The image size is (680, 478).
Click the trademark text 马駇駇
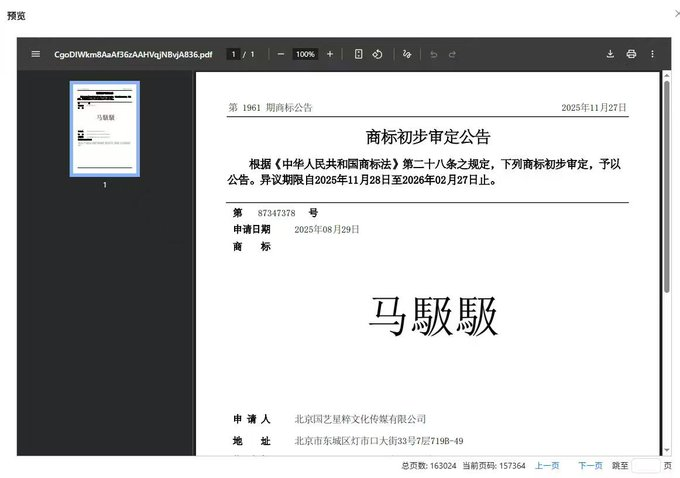pyautogui.click(x=433, y=317)
